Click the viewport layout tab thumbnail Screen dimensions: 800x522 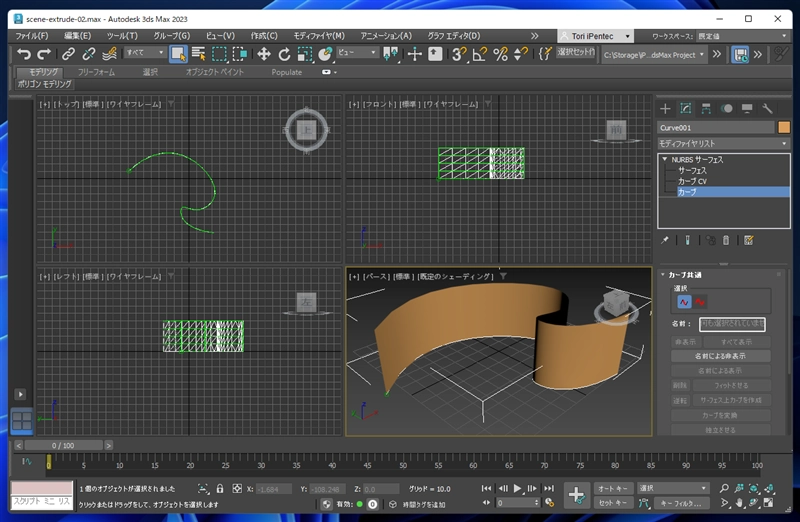21,421
